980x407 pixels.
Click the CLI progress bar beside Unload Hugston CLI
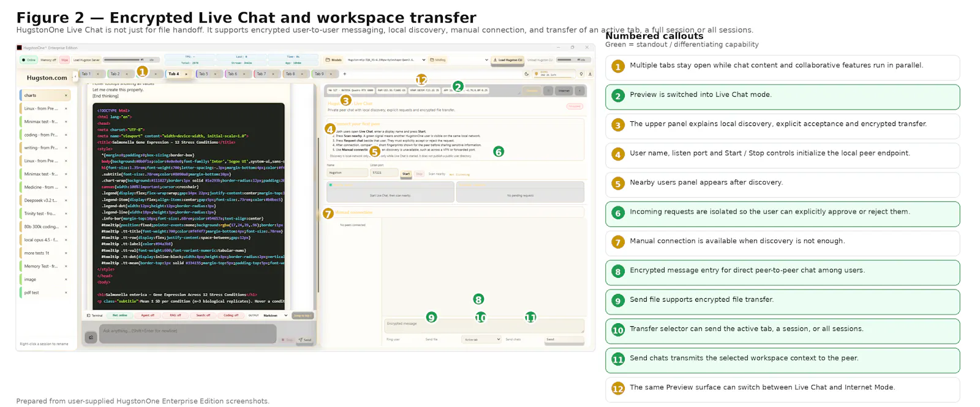(x=574, y=60)
